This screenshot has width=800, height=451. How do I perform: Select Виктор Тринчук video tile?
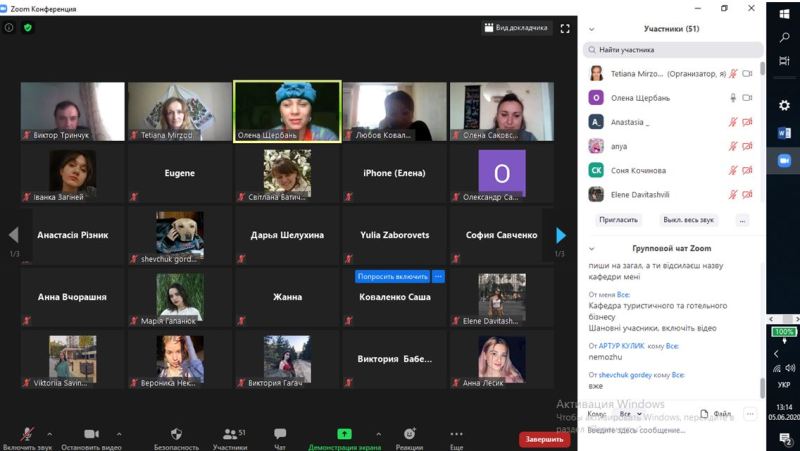(72, 111)
